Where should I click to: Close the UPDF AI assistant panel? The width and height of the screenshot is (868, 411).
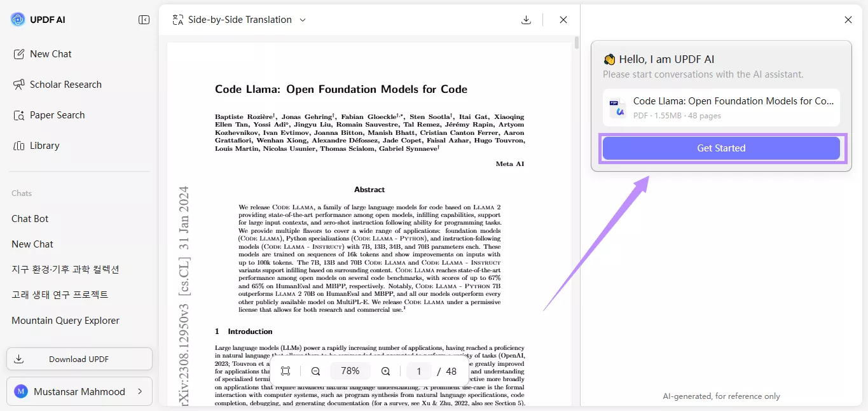[848, 20]
